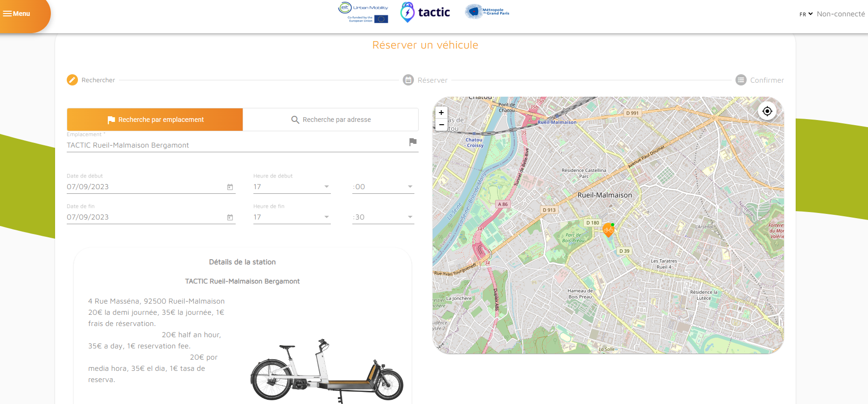
Task: Open the hamburger Menu button
Action: pyautogui.click(x=17, y=14)
